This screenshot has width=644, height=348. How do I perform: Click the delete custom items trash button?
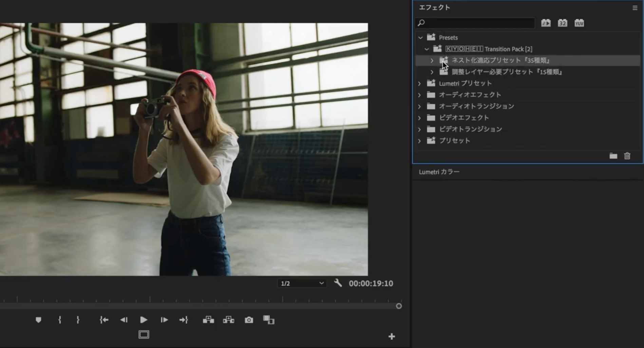tap(627, 156)
